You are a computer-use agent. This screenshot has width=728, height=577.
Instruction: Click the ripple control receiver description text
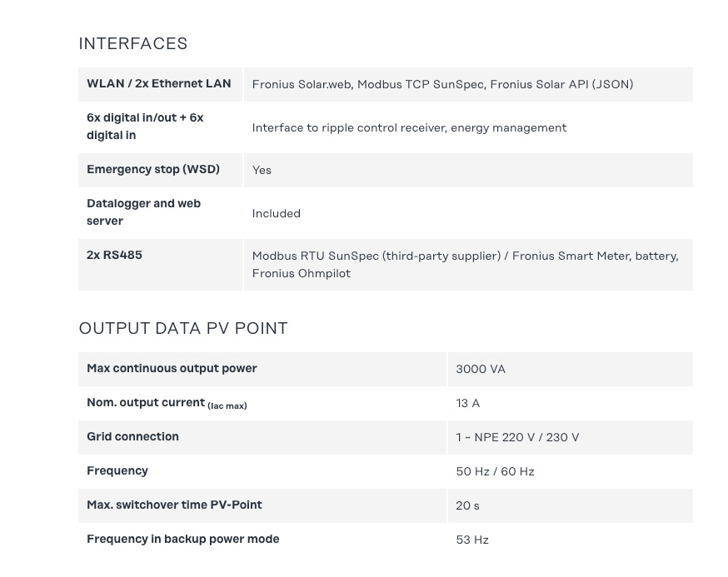pos(409,127)
